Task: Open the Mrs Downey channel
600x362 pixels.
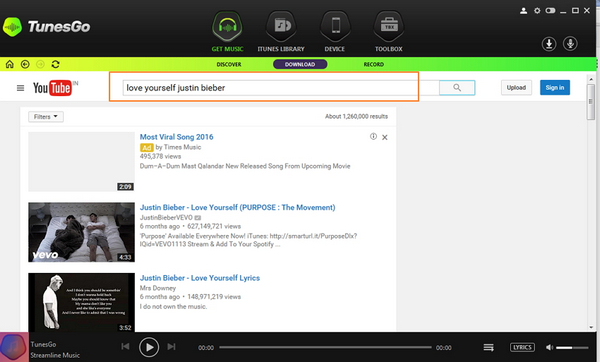Action: click(158, 288)
